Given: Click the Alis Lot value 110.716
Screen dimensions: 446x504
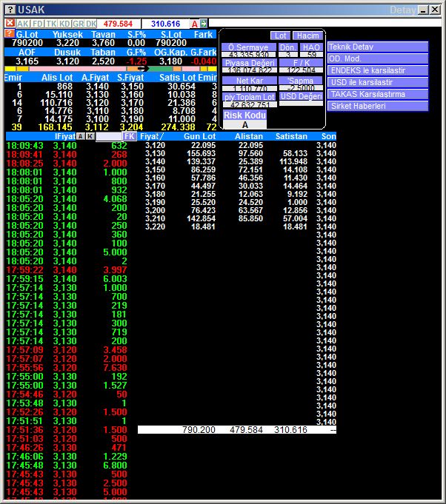Looking at the screenshot, I should [x=56, y=103].
